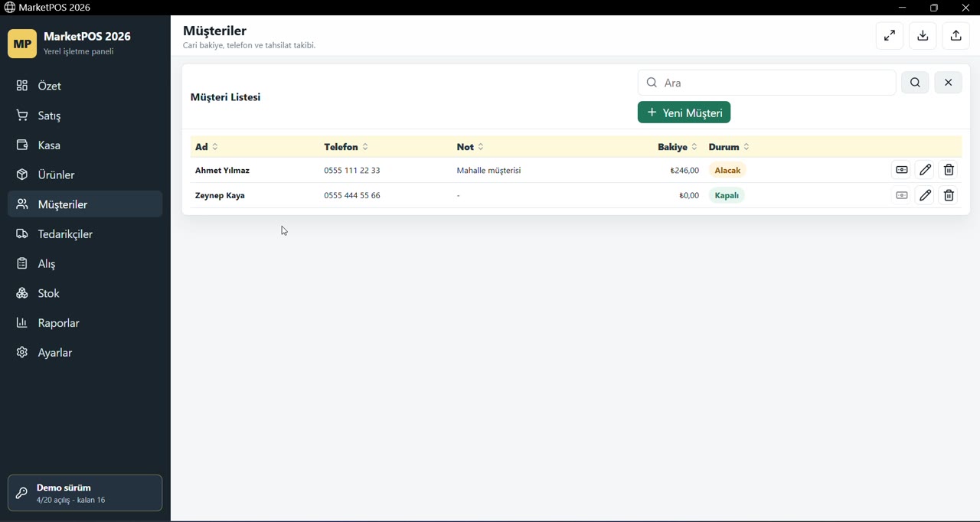This screenshot has width=980, height=522.
Task: Maximize the MarketPOS 2026 window
Action: pyautogui.click(x=934, y=8)
